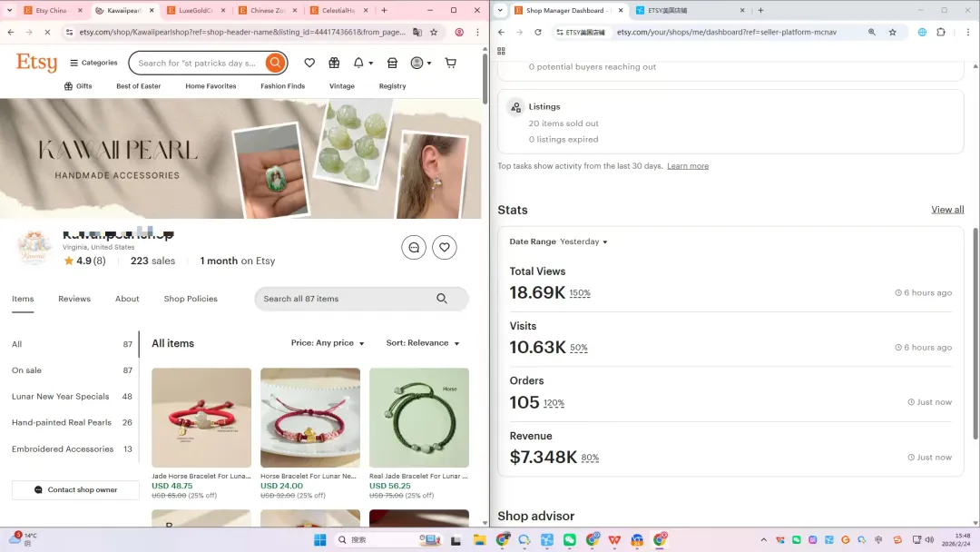The image size is (980, 552).
Task: Click the Etsy logo
Action: tap(36, 63)
